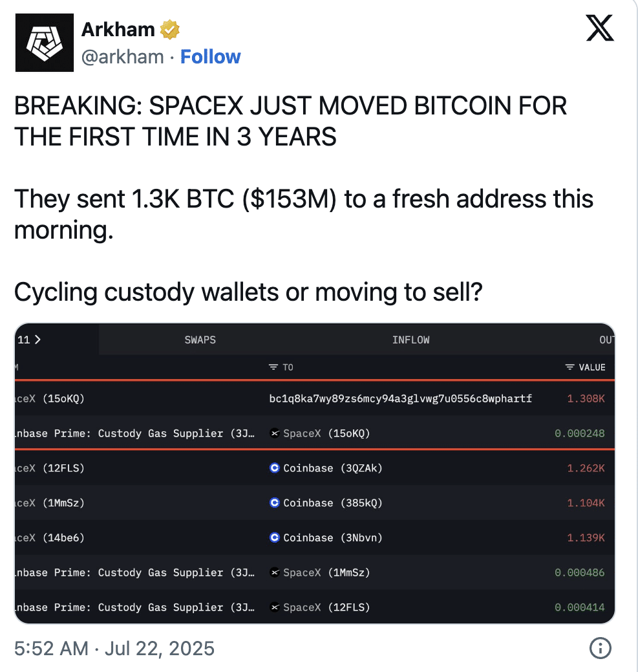
Task: Click the SpaceX logo beside 12FLS recipient
Action: click(275, 607)
